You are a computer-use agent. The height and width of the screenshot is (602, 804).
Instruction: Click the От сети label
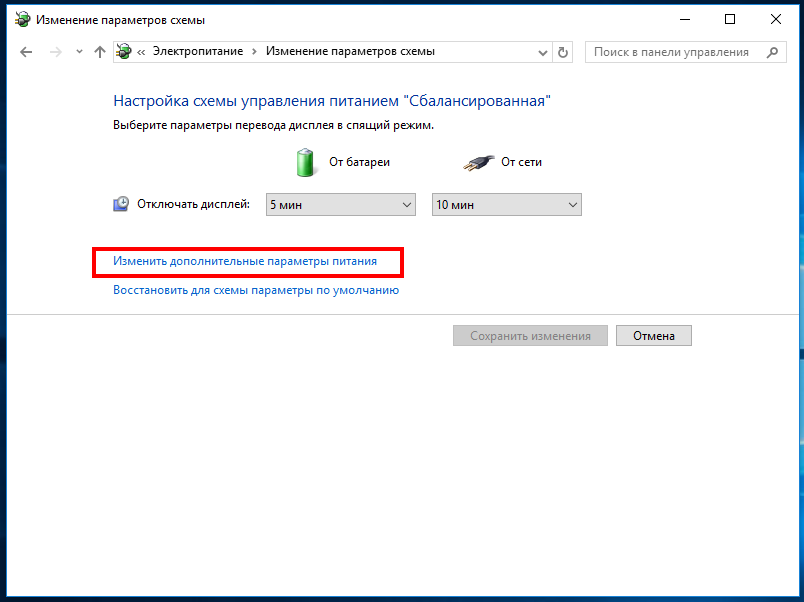tap(521, 162)
